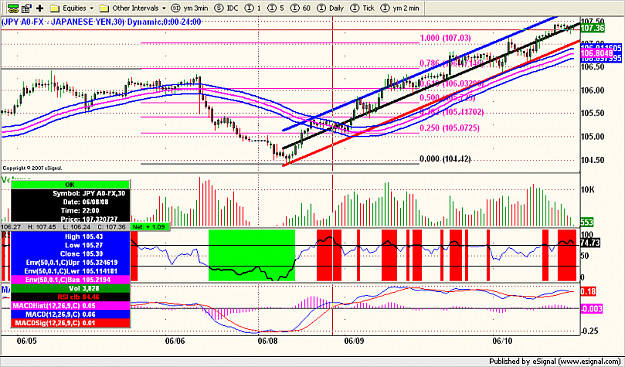Select the ym 2 min shortcut
Screen dimensions: 625x367
pyautogui.click(x=400, y=8)
